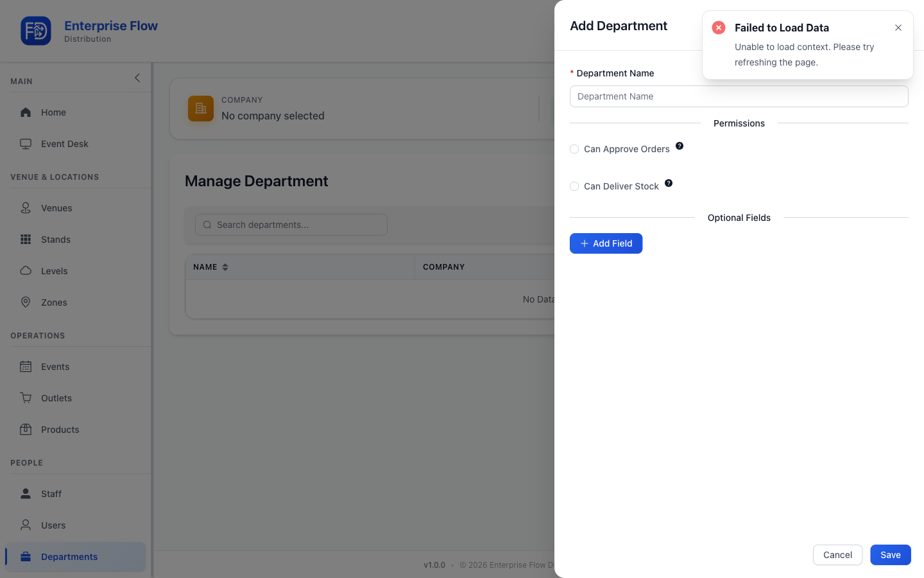Click the Venues icon
924x578 pixels.
[26, 208]
